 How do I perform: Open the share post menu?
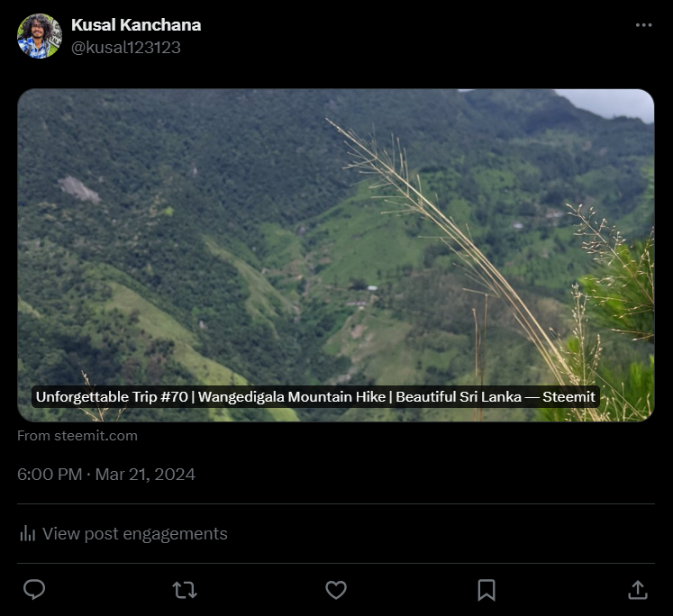tap(638, 590)
